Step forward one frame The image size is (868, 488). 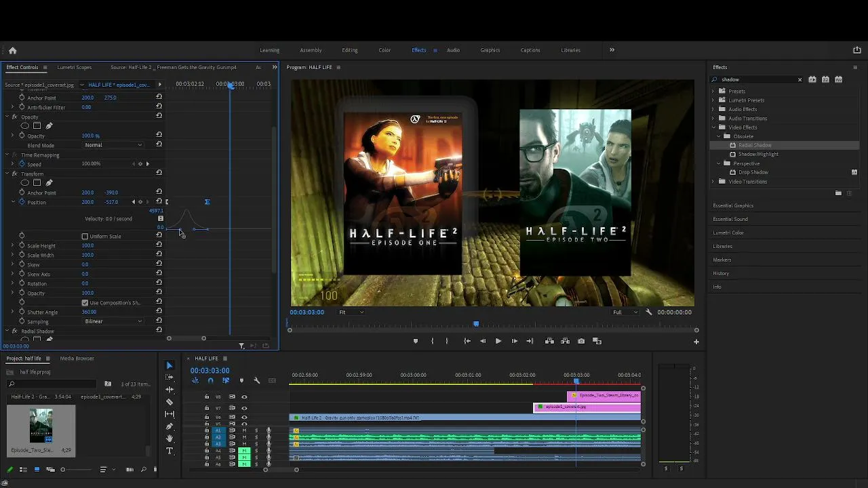click(514, 341)
